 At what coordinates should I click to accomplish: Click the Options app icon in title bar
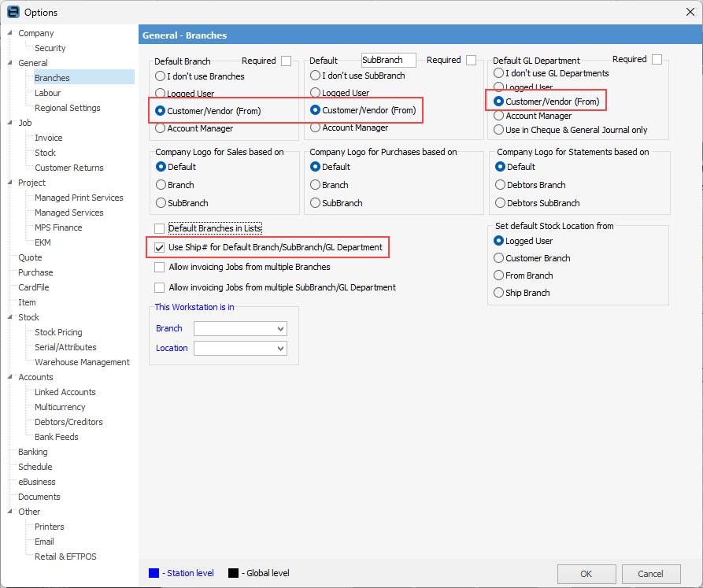click(x=13, y=12)
